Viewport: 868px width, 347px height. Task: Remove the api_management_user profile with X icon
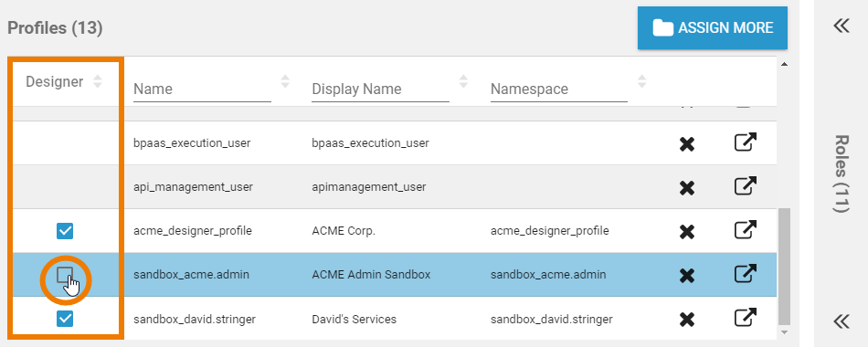click(x=687, y=188)
